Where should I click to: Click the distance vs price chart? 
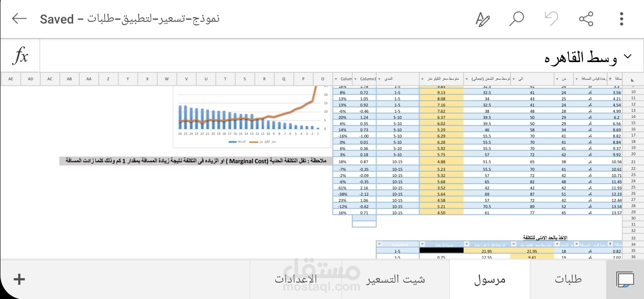252,117
